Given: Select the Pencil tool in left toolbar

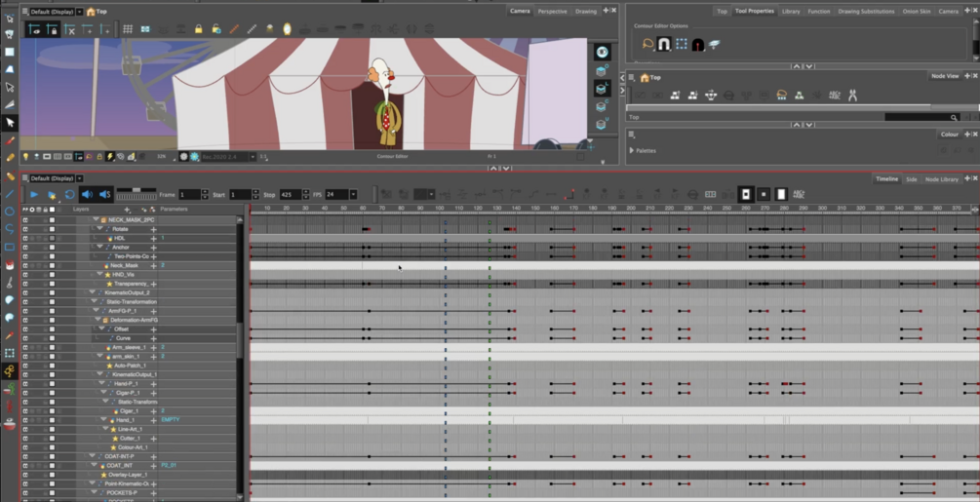Looking at the screenshot, I should (10, 157).
